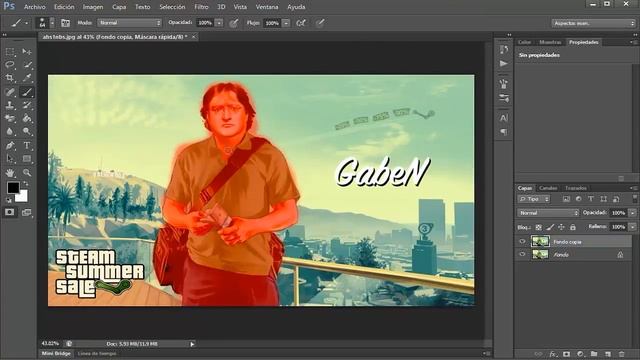
Task: Select the History Brush tool
Action: (x=27, y=105)
